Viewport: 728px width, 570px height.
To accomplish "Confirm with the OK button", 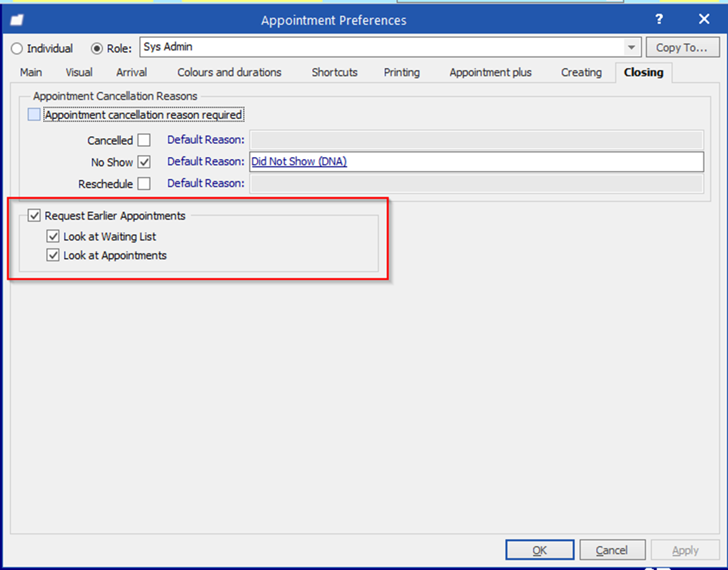I will [539, 550].
